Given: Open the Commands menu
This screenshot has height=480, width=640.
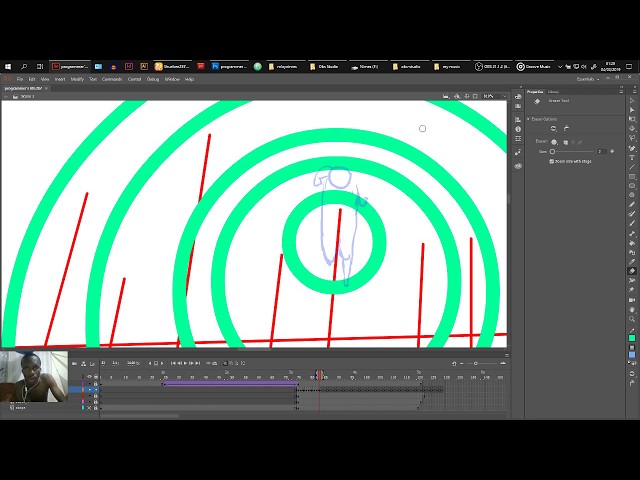Looking at the screenshot, I should (112, 79).
